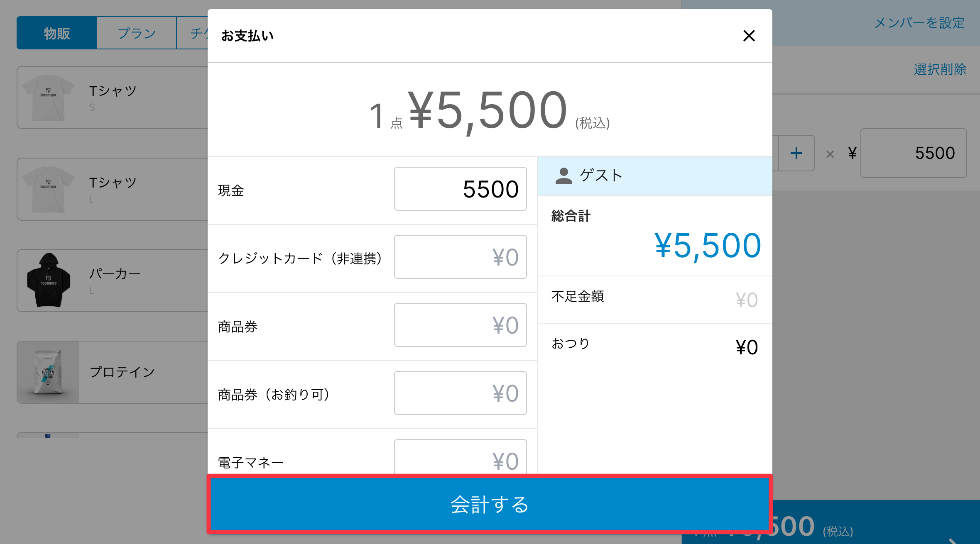The height and width of the screenshot is (544, 980).
Task: Click the 現金 cash amount field
Action: (460, 189)
